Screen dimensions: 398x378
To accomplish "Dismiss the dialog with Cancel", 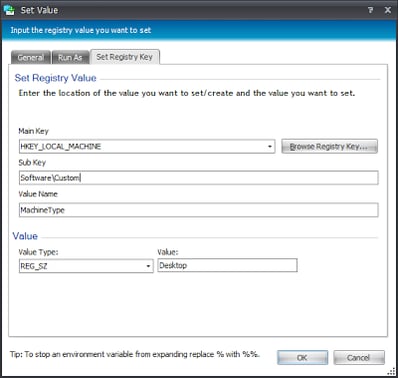I will point(359,358).
